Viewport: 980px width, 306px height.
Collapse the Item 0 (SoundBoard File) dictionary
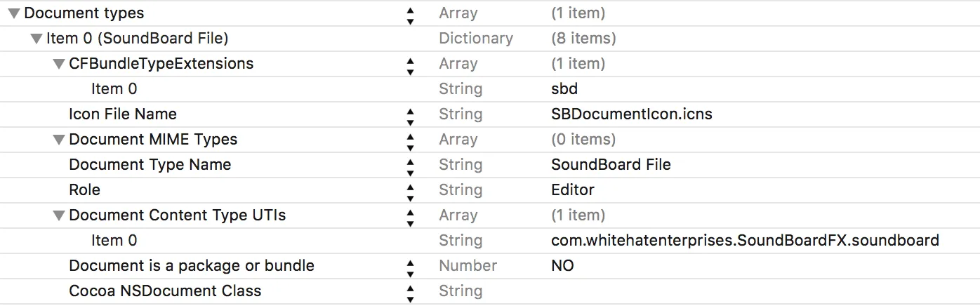pyautogui.click(x=37, y=39)
